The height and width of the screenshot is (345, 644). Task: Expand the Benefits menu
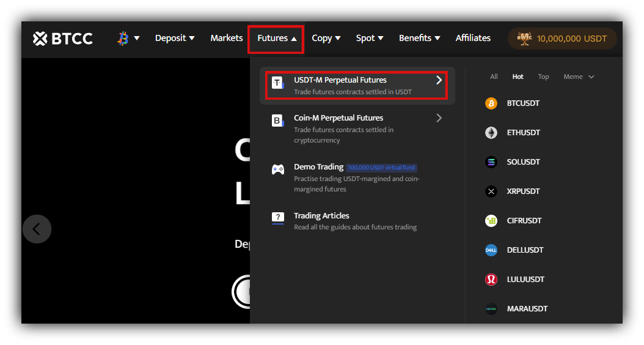419,38
